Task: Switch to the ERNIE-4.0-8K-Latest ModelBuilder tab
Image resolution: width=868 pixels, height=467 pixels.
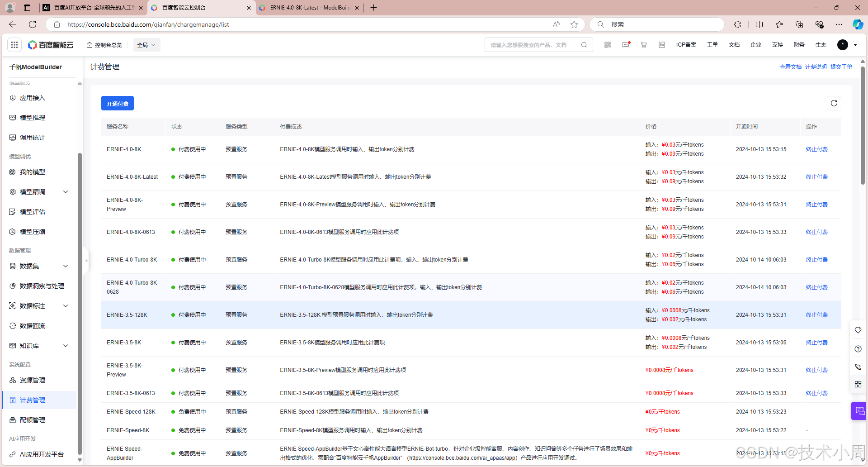Action: point(310,8)
